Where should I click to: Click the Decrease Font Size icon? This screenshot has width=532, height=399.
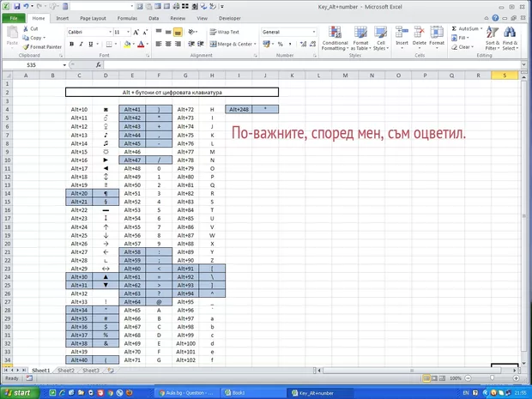[x=145, y=32]
